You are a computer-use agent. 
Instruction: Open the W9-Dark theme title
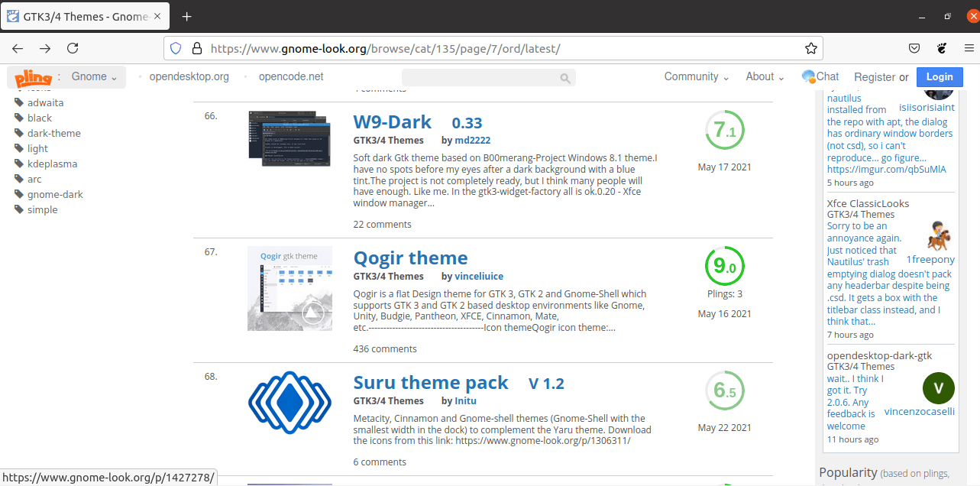coord(393,122)
